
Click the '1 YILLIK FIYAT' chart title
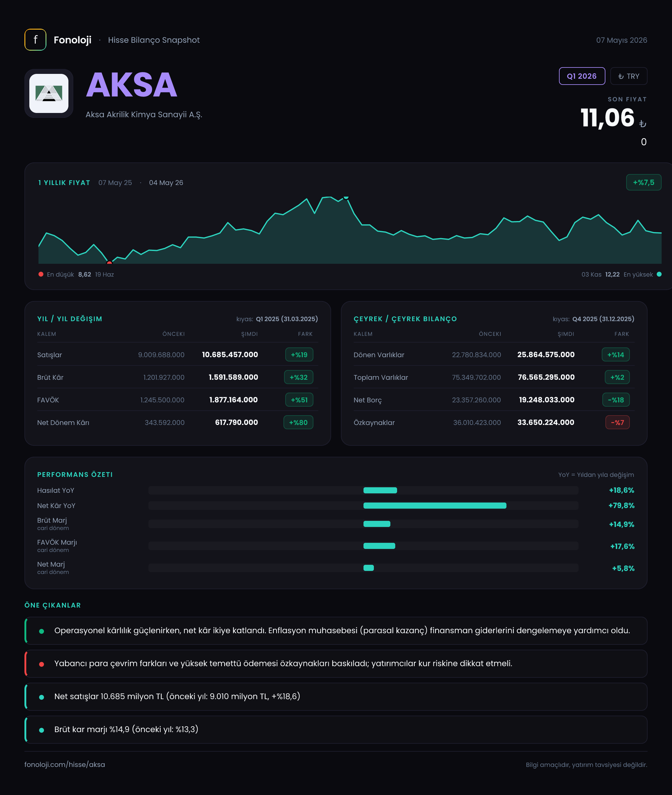click(64, 183)
